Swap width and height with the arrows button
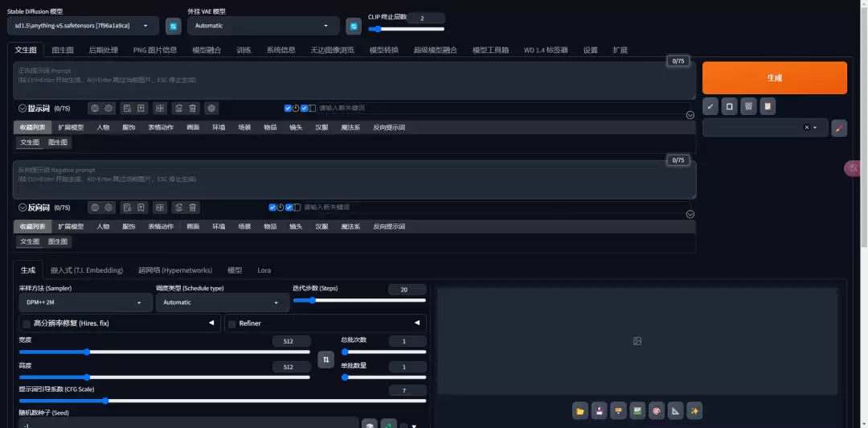 point(326,360)
